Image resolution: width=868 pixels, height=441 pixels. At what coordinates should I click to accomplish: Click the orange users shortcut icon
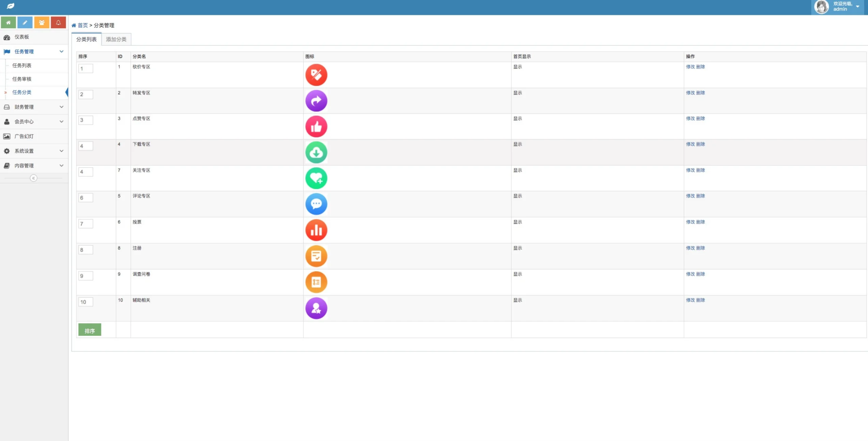click(x=42, y=23)
